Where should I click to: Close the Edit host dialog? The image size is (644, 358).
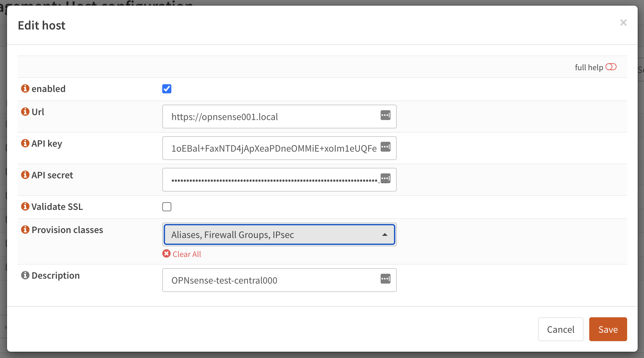623,23
